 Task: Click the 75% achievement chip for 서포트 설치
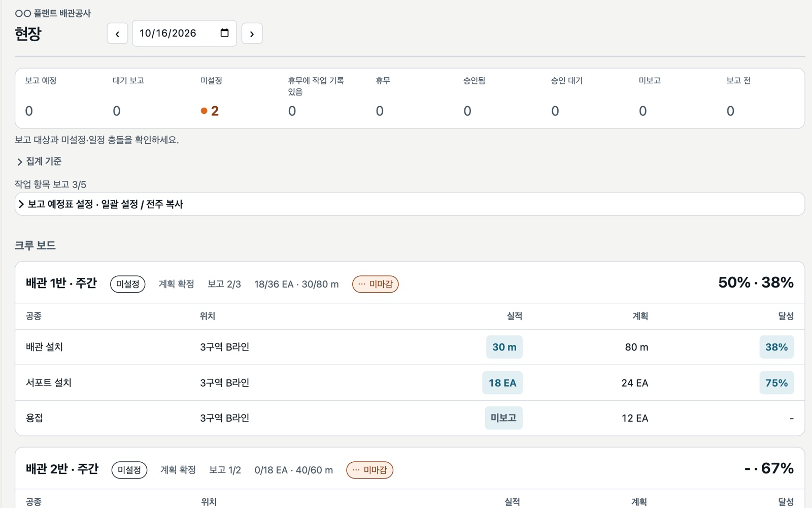pyautogui.click(x=776, y=383)
